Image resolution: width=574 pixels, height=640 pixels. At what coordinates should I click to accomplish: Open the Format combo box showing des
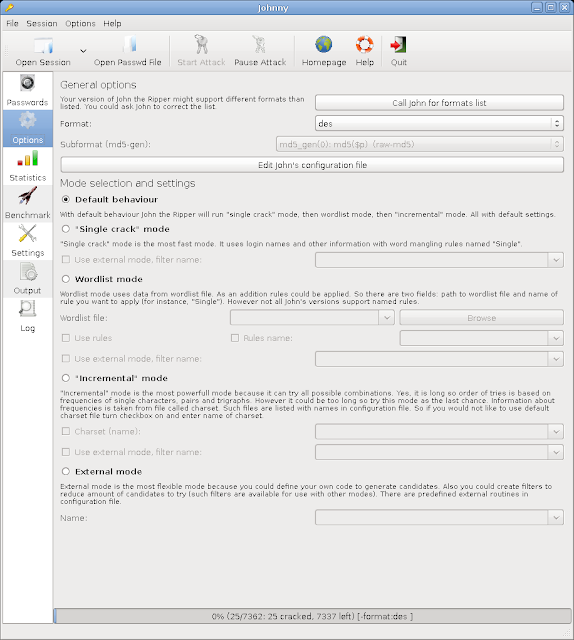439,123
